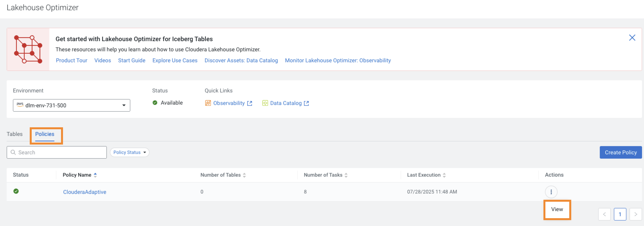Select page 1 in pagination
Viewport: 644px width, 226px height.
click(x=620, y=214)
